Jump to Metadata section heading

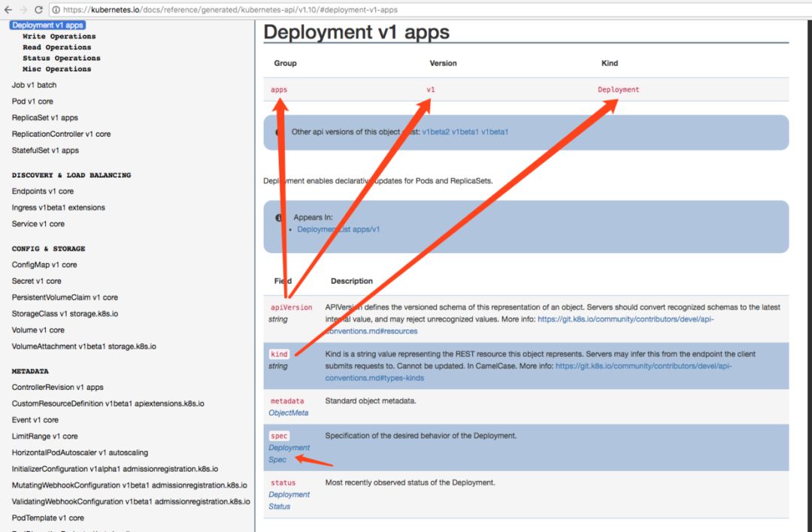pyautogui.click(x=30, y=371)
